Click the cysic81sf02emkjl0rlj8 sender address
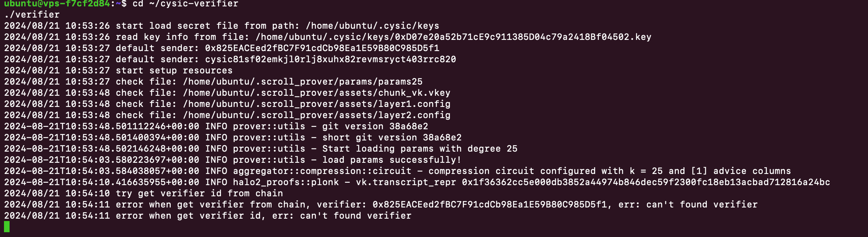 tap(330, 59)
